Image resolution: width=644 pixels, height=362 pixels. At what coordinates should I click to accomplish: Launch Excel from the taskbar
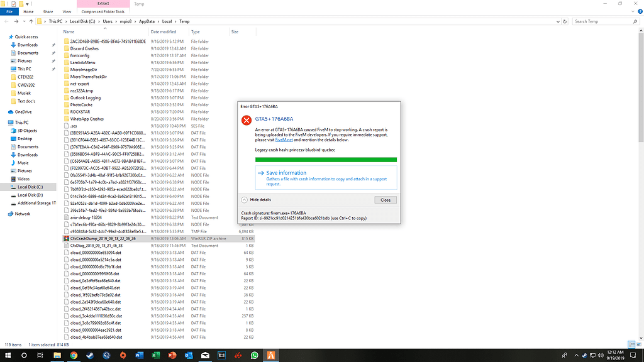tap(155, 356)
